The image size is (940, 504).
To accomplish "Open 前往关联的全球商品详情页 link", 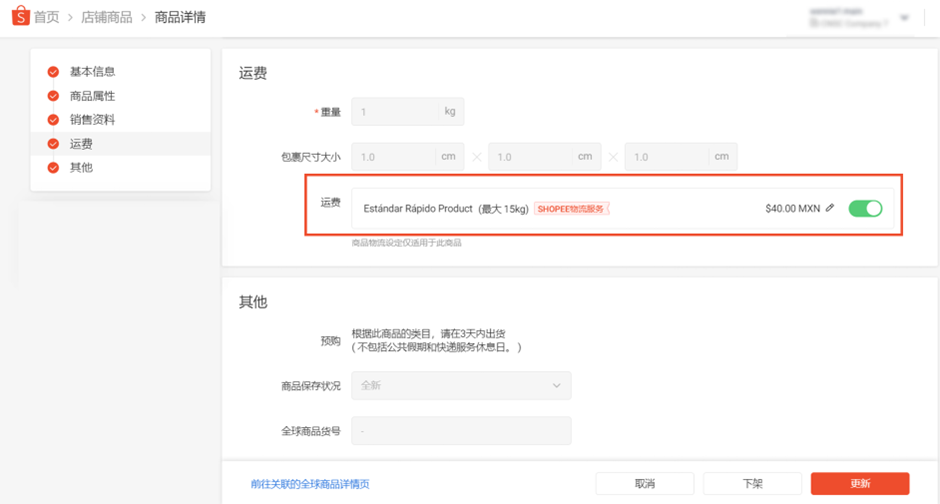I will click(x=310, y=484).
